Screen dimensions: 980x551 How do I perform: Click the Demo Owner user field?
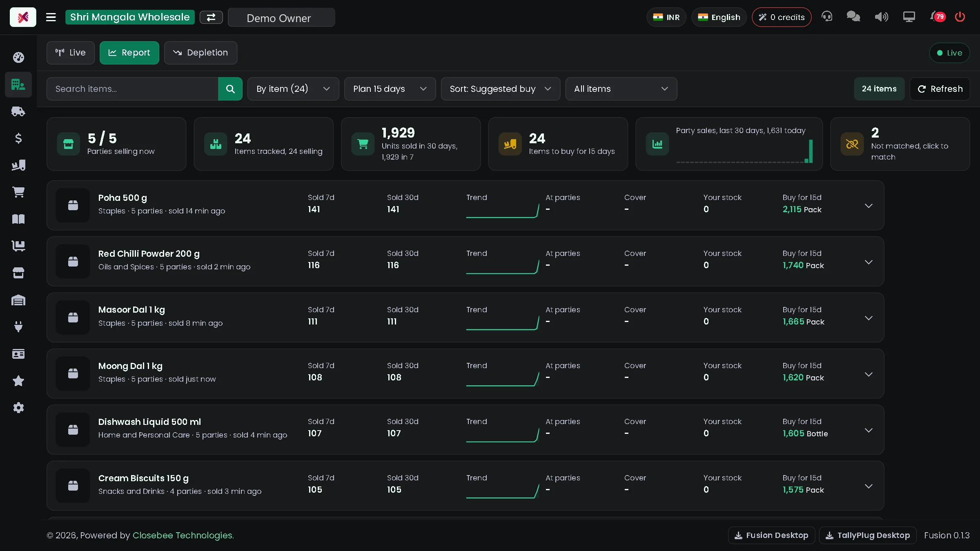click(x=281, y=18)
